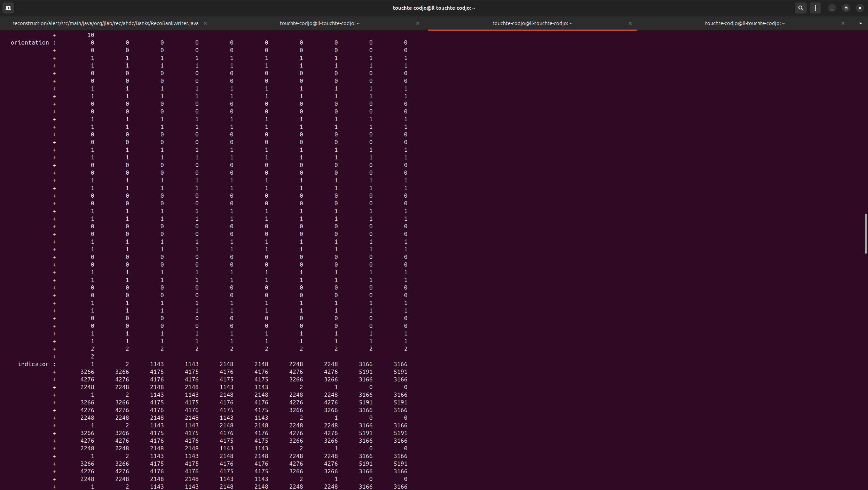Expand the tab overview chevron on the right
Screen dimensions: 868x490
pyautogui.click(x=861, y=23)
